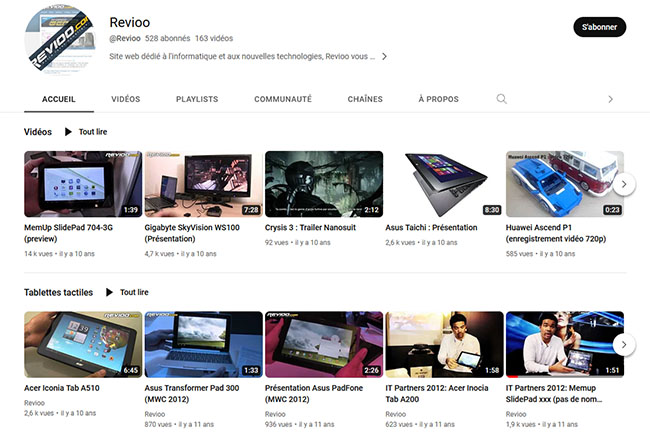The height and width of the screenshot is (442, 650).
Task: Click the 7:28 duration badge on Gigabyte video
Action: (x=251, y=210)
